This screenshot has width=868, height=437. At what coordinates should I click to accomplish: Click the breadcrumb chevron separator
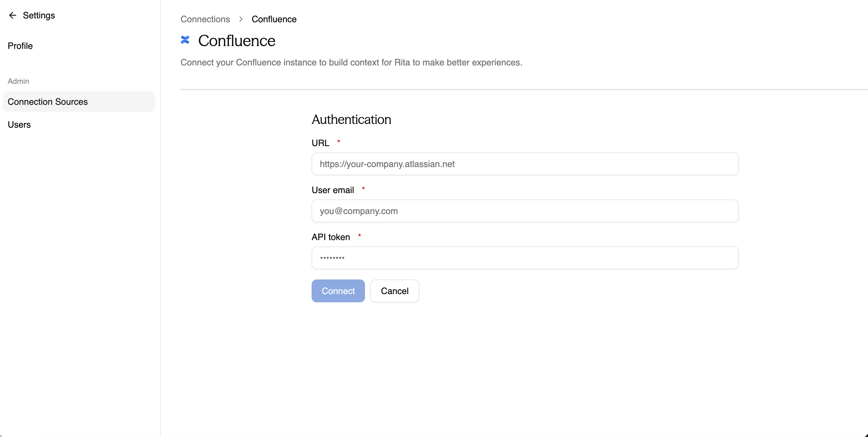pos(240,19)
